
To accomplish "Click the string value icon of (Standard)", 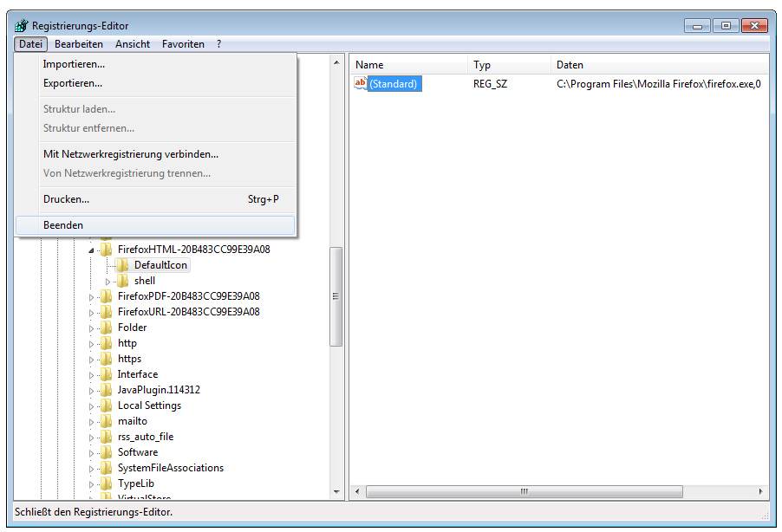I will coord(361,84).
